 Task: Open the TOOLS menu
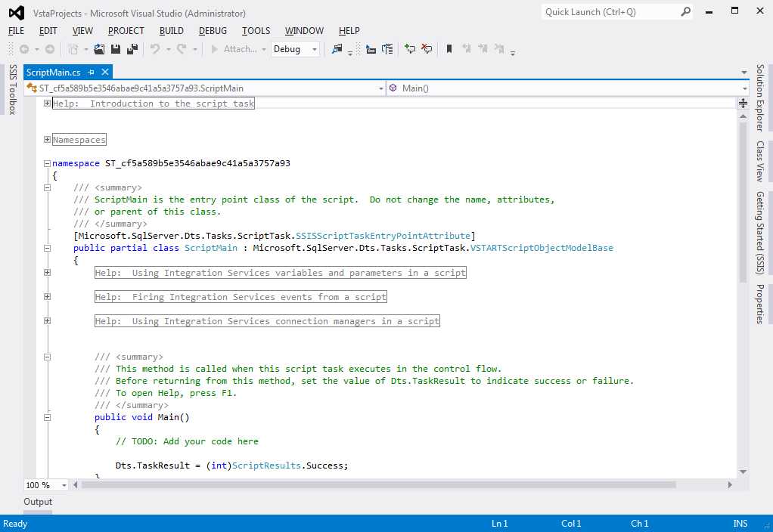256,30
